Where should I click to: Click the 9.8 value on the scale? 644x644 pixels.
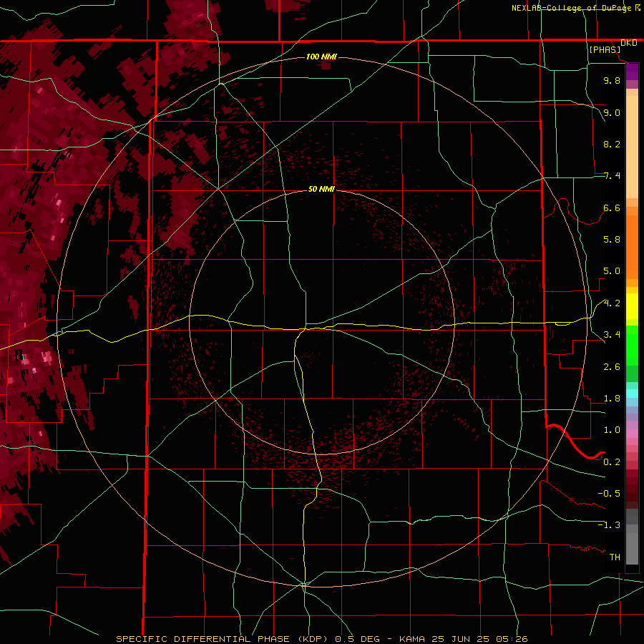tap(612, 80)
